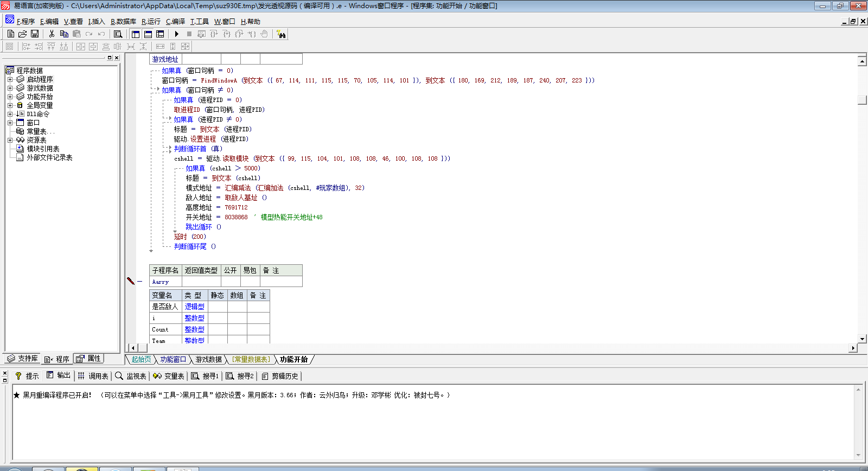The height and width of the screenshot is (471, 868).
Task: Switch to the 游戏数据 tab
Action: pyautogui.click(x=208, y=359)
